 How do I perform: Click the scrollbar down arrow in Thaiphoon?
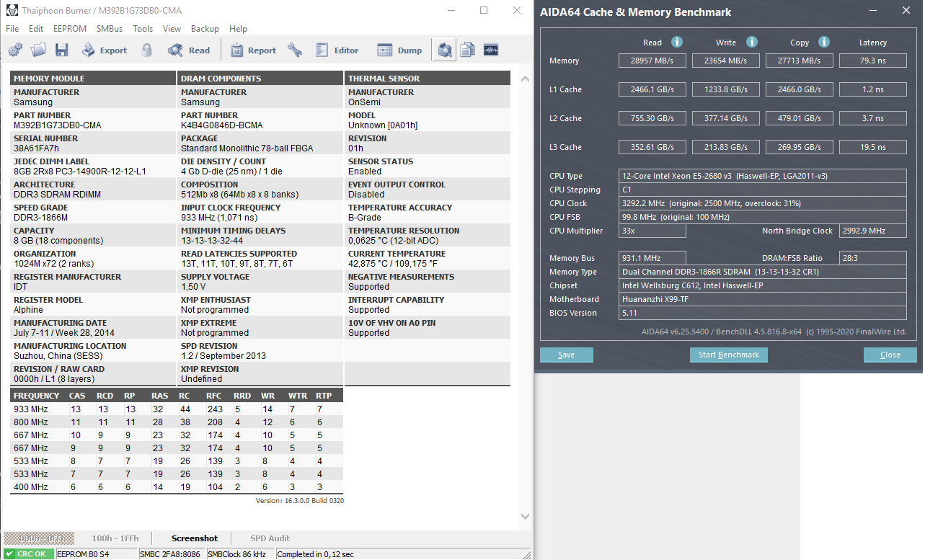click(526, 516)
